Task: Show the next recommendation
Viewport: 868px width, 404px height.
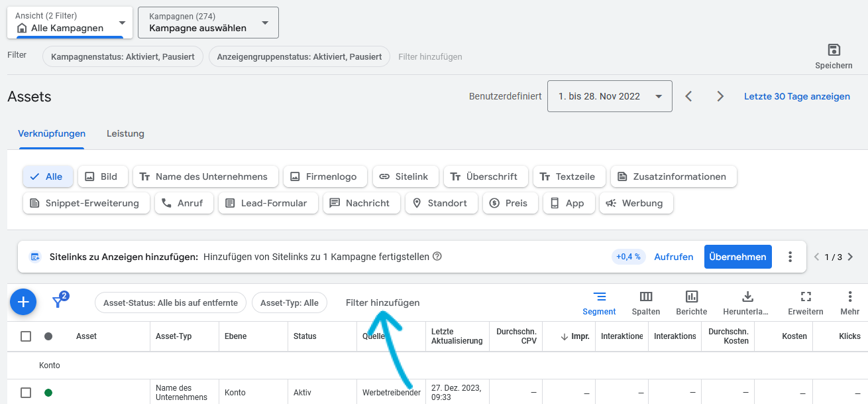Action: 850,257
